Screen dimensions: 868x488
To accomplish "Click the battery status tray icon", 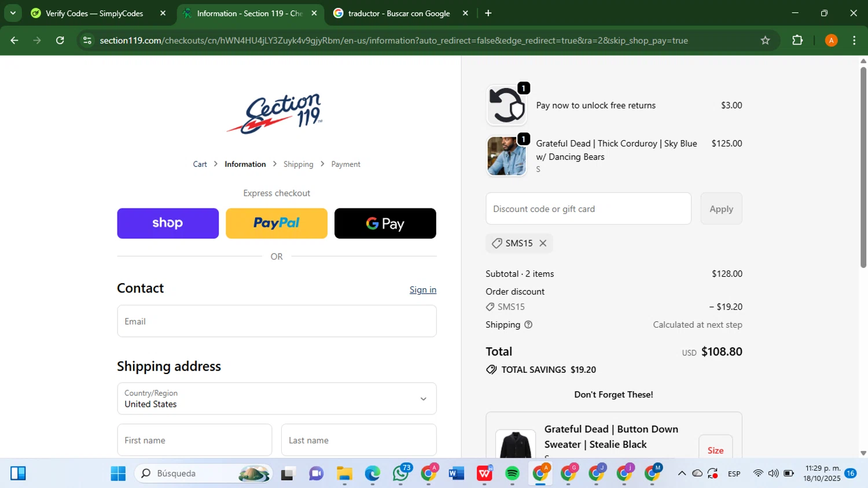I will 788,474.
